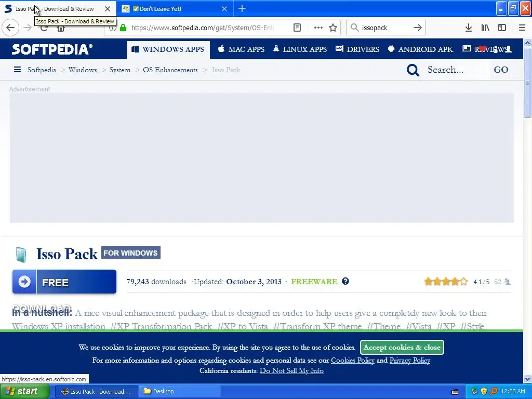This screenshot has width=532, height=399.
Task: Click Isso Pack - Download taskbar item
Action: point(96,392)
